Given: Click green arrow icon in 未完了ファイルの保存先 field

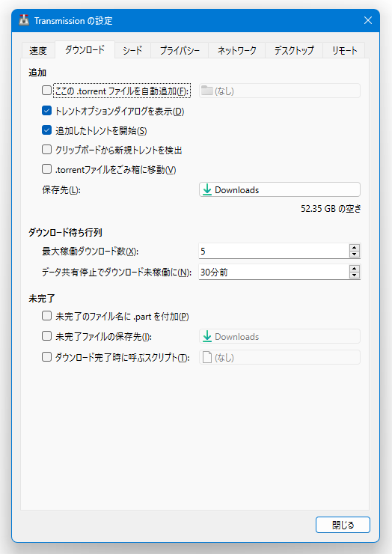Looking at the screenshot, I should (x=207, y=336).
